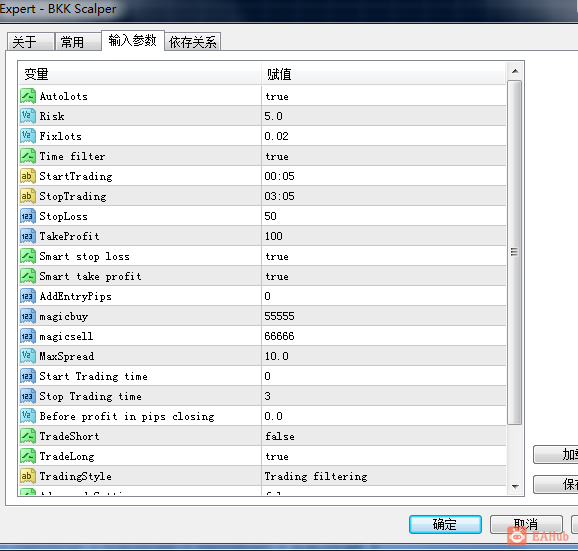Click the Risk double type icon

(x=28, y=116)
